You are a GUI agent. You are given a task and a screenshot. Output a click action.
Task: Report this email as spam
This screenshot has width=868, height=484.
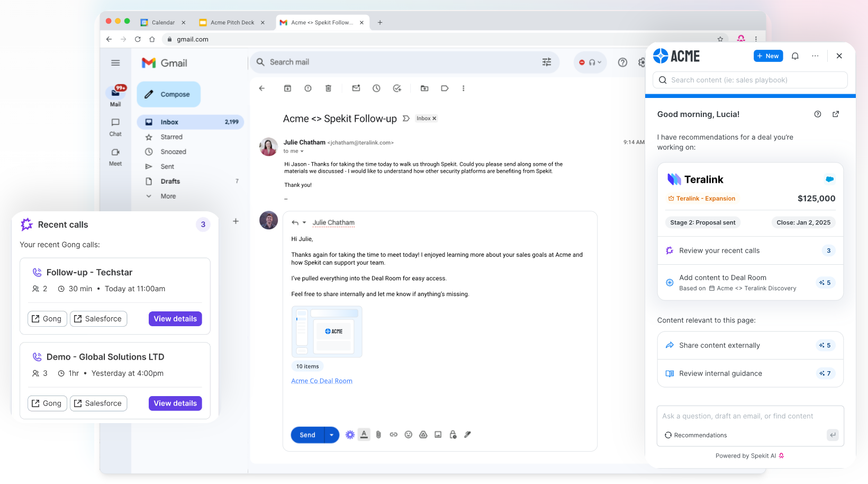point(308,88)
